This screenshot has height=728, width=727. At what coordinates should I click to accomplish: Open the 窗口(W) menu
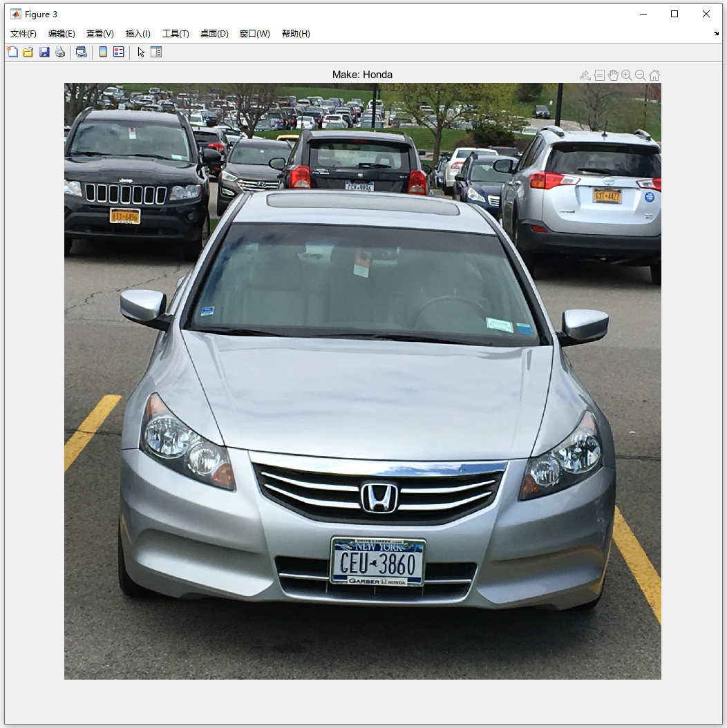pyautogui.click(x=254, y=33)
